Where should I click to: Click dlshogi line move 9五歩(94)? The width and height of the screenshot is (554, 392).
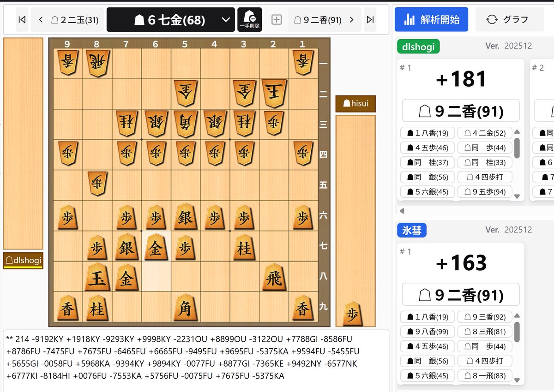click(485, 192)
